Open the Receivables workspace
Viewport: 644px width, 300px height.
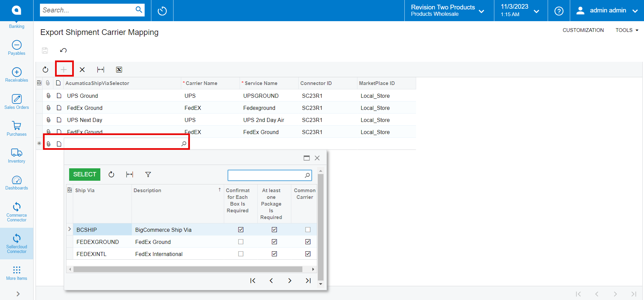click(16, 75)
